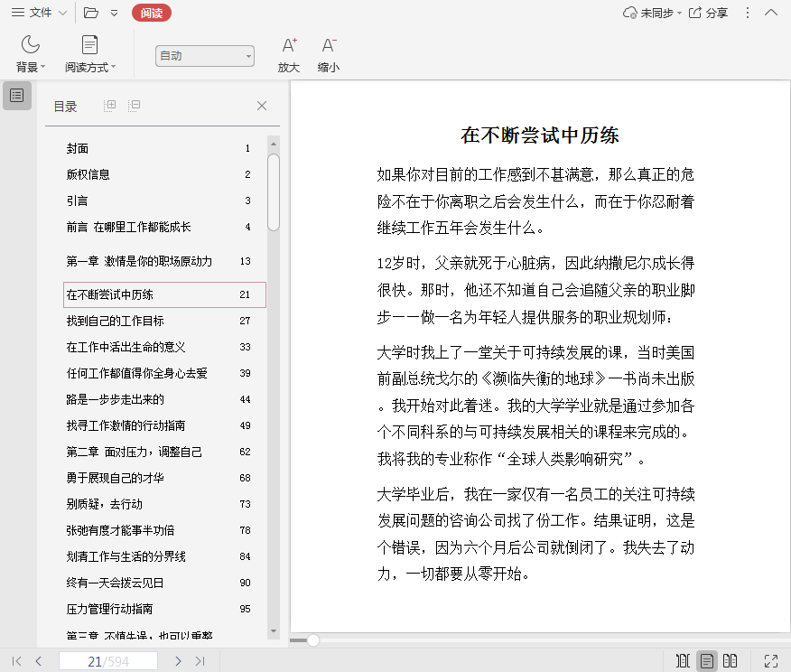Enter fullscreen reading mode
The width and height of the screenshot is (791, 672).
point(771,661)
